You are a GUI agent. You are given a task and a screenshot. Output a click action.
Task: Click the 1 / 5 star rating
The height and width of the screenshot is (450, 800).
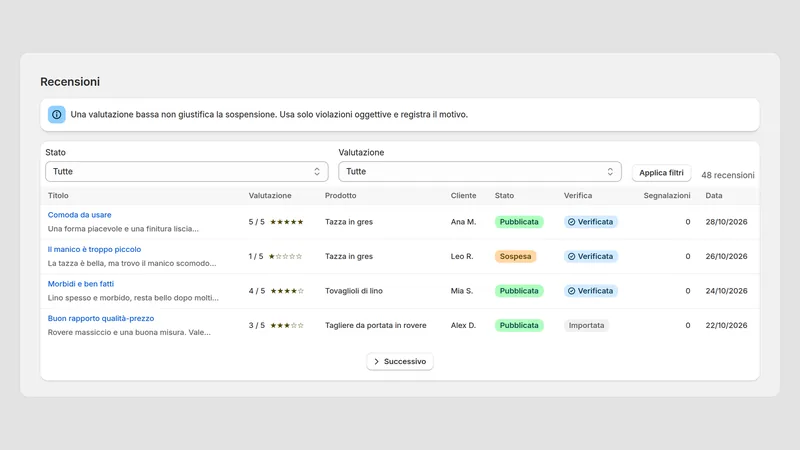coord(276,256)
